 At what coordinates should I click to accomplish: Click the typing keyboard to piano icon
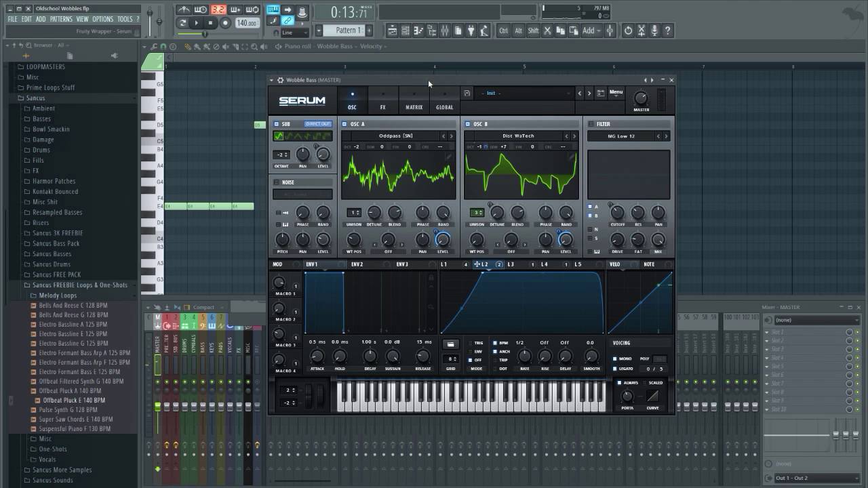click(273, 9)
